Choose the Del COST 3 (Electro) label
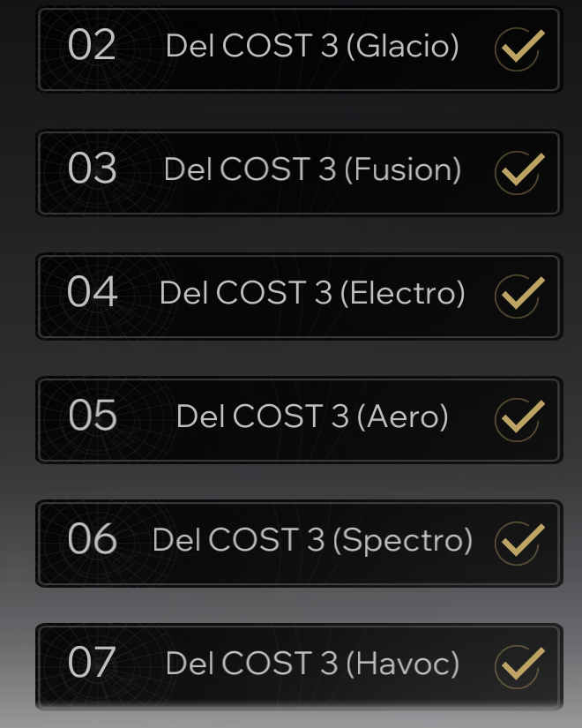 [x=312, y=293]
